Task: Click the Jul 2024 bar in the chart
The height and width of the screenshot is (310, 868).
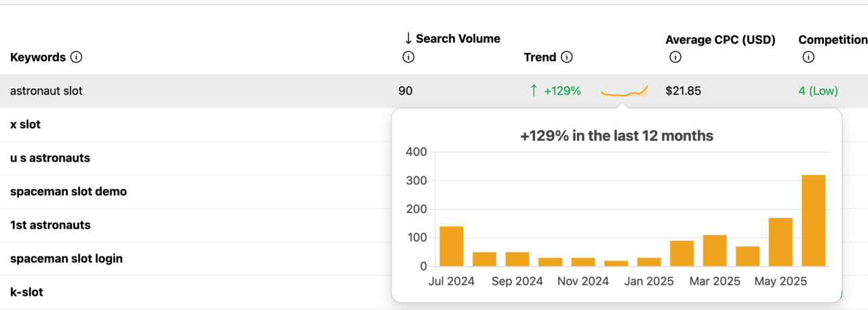Action: click(451, 246)
